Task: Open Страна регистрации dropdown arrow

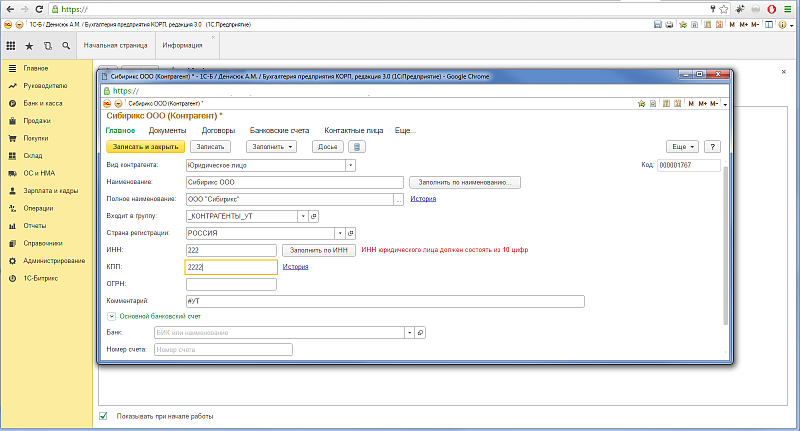Action: tap(340, 233)
